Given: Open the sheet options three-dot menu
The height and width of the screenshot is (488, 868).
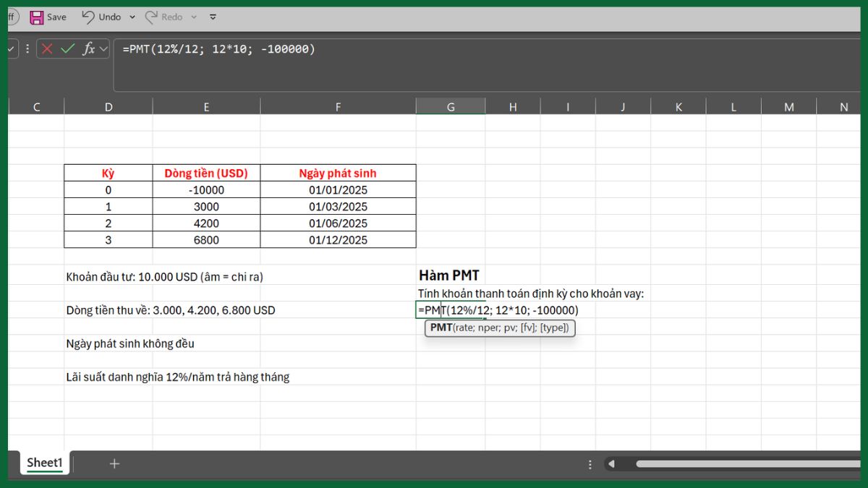Looking at the screenshot, I should tap(590, 464).
